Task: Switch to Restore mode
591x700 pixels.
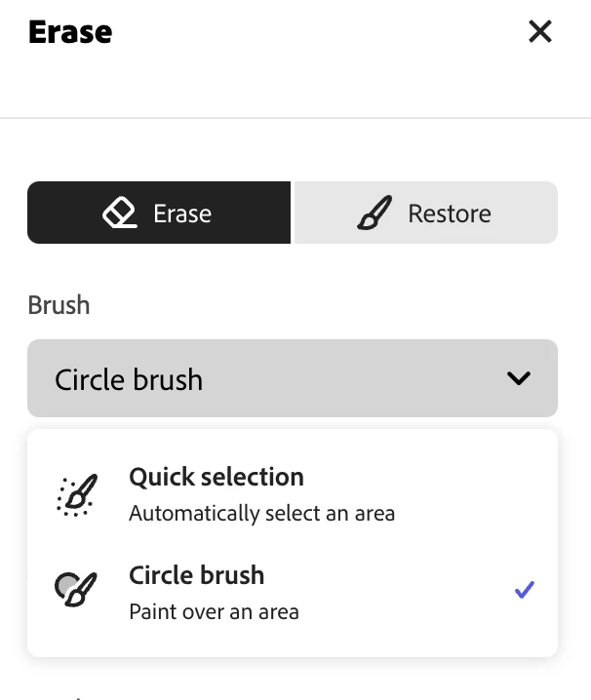Action: pyautogui.click(x=426, y=213)
